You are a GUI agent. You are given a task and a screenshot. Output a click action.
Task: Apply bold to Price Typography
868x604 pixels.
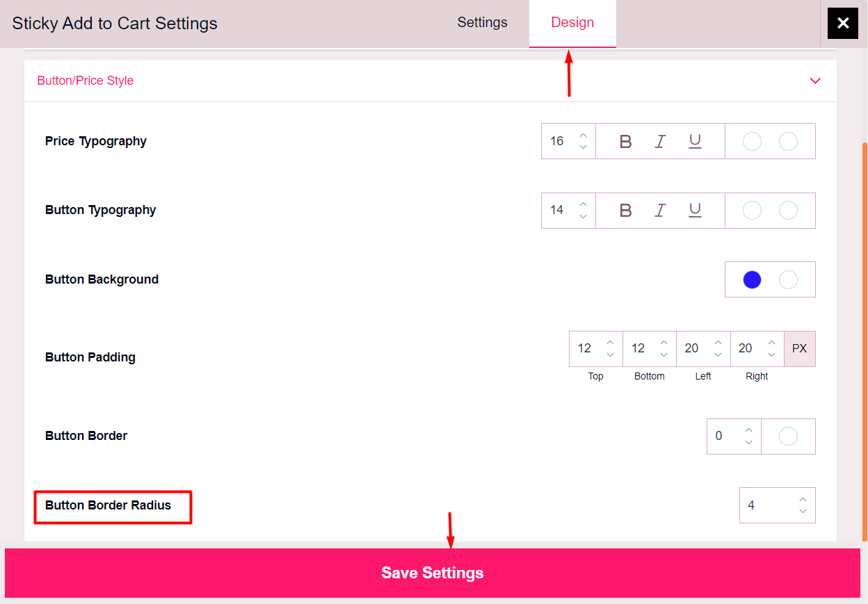click(625, 141)
